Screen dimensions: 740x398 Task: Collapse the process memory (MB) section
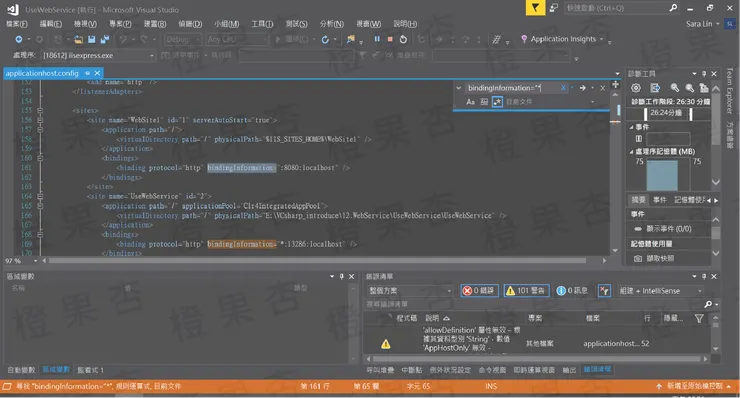point(631,152)
